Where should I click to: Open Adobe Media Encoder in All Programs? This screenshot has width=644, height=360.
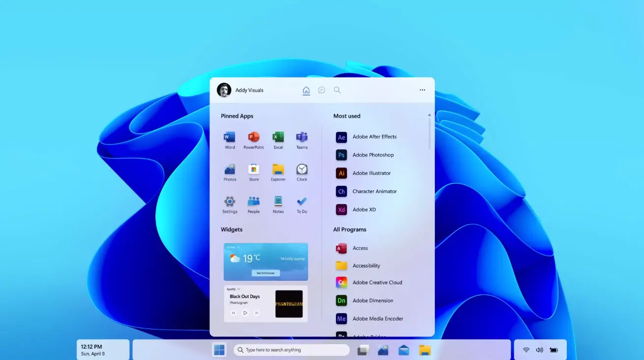point(369,319)
